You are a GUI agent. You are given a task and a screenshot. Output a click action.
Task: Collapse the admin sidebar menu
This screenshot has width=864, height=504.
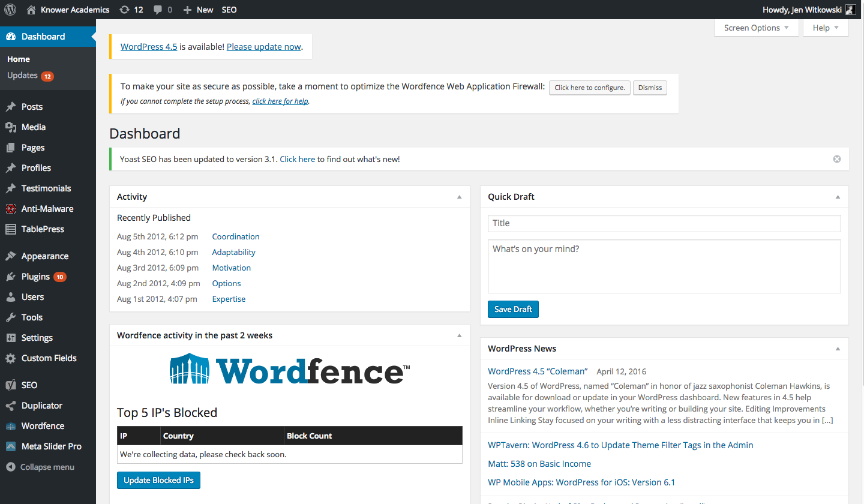[40, 467]
